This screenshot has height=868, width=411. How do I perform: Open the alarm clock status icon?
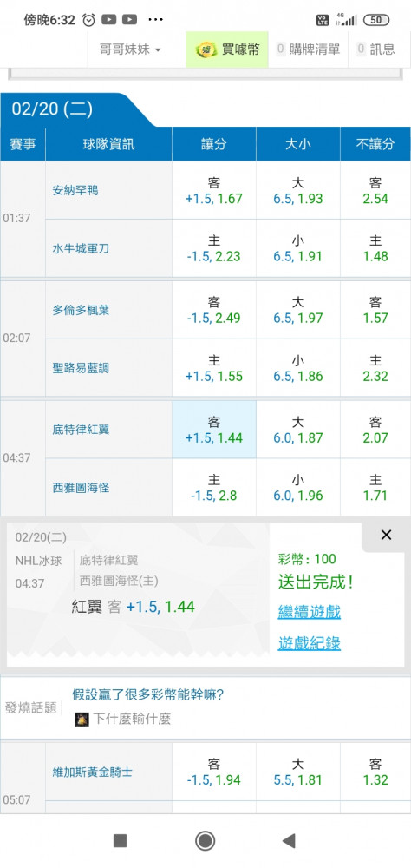coord(88,20)
